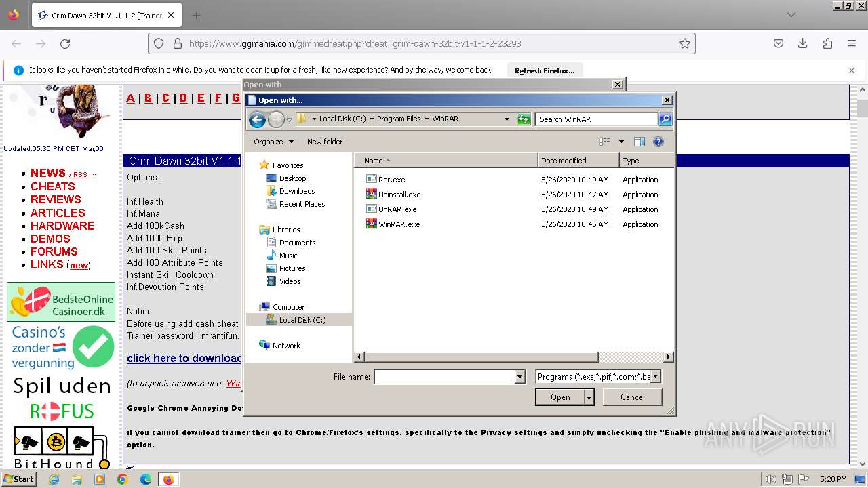Screen dimensions: 868x488
Task: Click the volume speaker icon in system tray
Action: tap(771, 479)
